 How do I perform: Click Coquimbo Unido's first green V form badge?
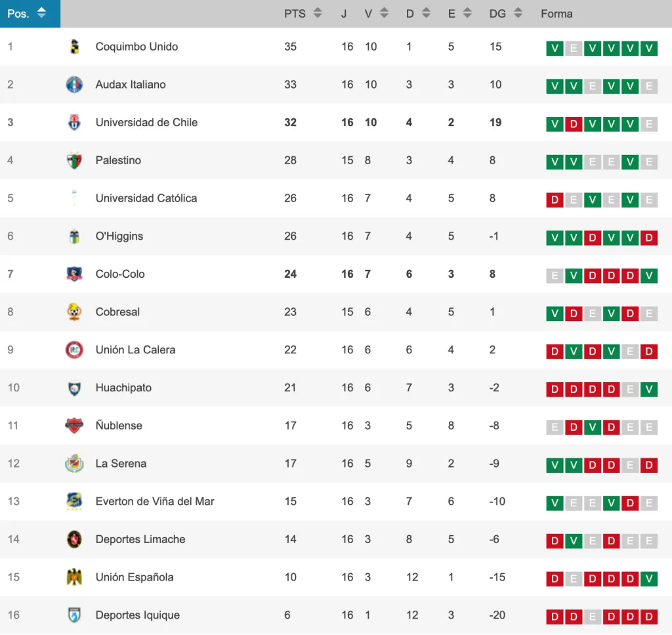pyautogui.click(x=555, y=48)
